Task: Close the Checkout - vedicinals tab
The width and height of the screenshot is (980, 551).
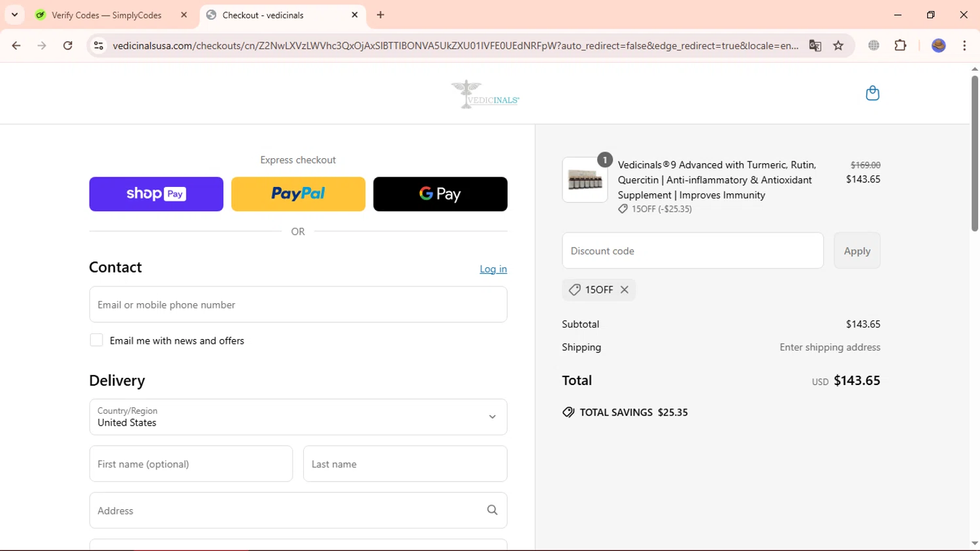Action: (x=355, y=15)
